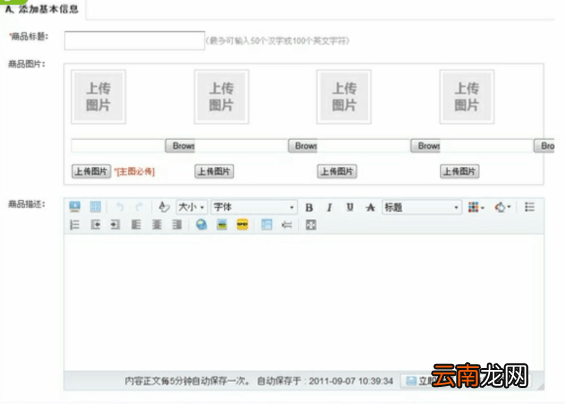
Task: Click the second 上传图片 thumbnail placeholder
Action: (x=222, y=97)
